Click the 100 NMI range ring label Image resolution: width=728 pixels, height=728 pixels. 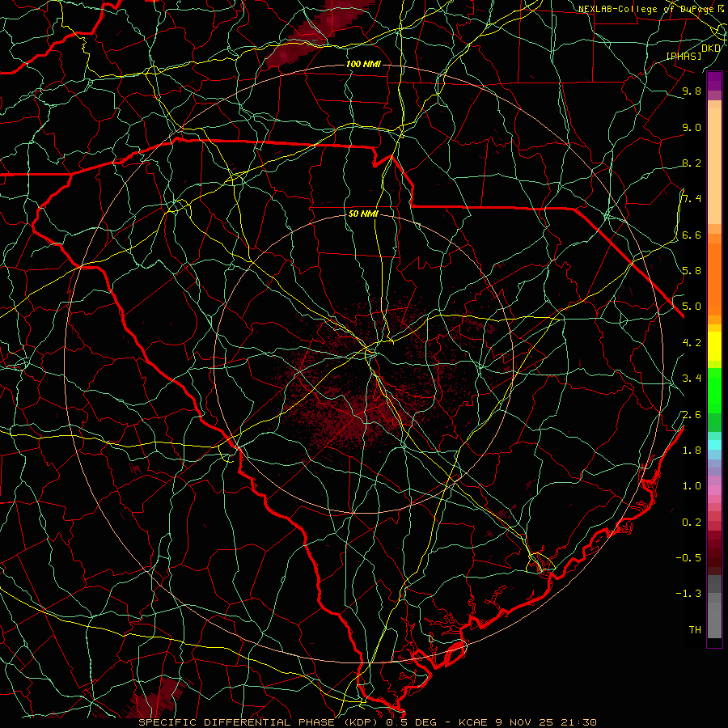click(x=363, y=64)
